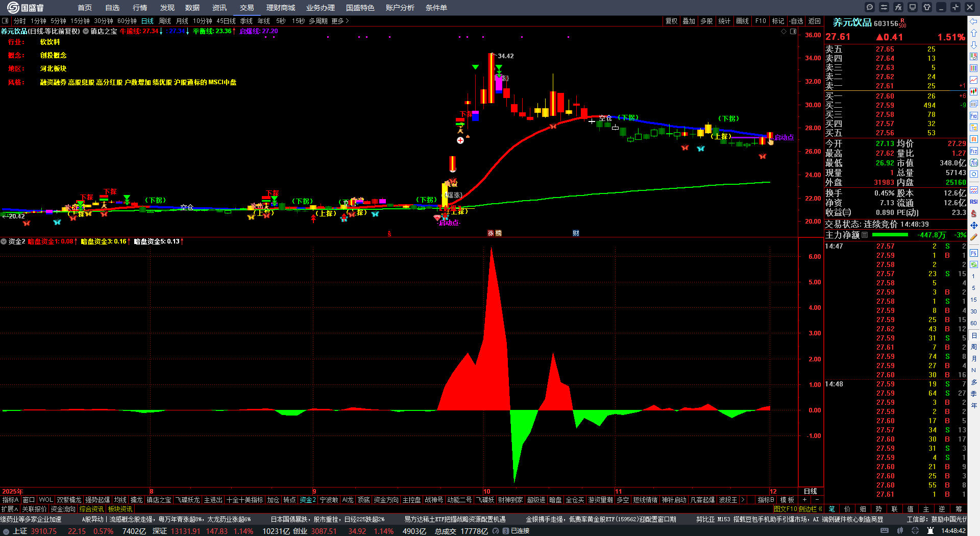The image size is (980, 536).
Task: Click the down arrow in right sidebar
Action: pyautogui.click(x=974, y=45)
